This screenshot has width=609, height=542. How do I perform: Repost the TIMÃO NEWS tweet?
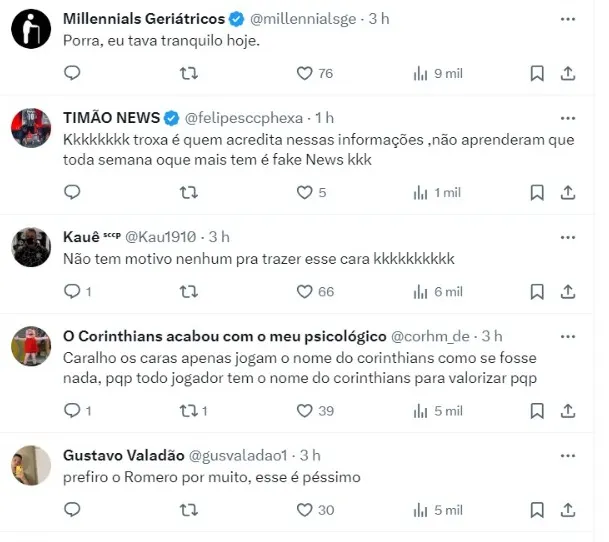(x=187, y=192)
